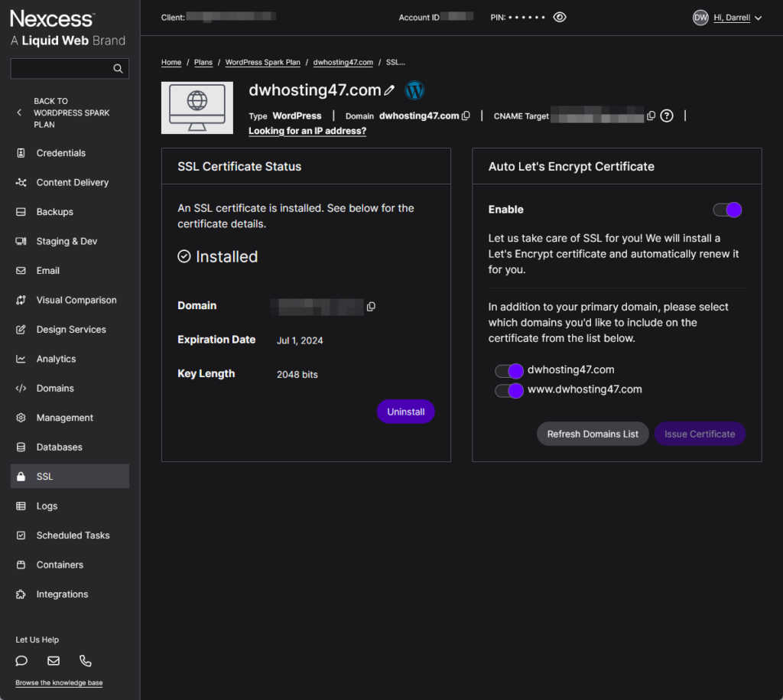
Task: Open the Integrations menu entry
Action: [x=70, y=594]
